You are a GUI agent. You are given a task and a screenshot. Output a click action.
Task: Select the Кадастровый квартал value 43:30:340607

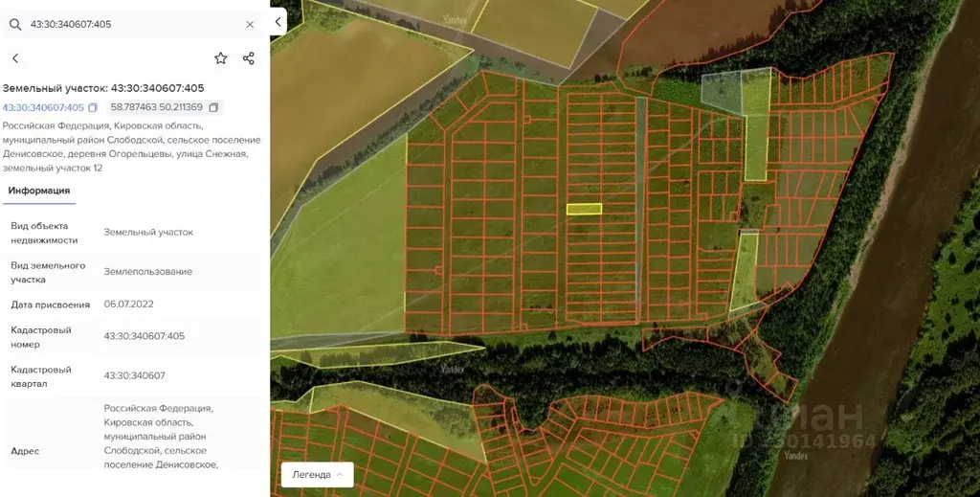(x=134, y=375)
